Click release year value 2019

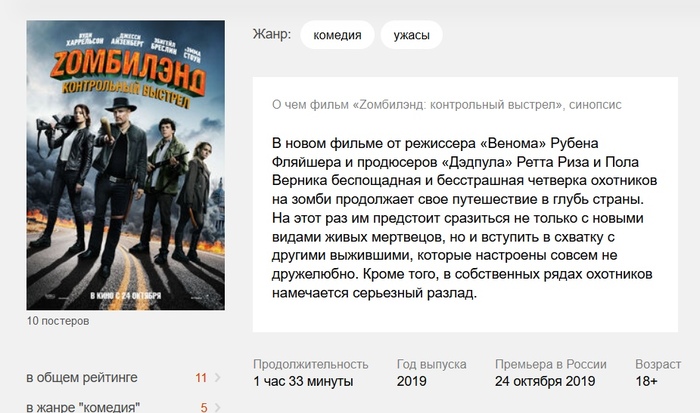click(411, 381)
